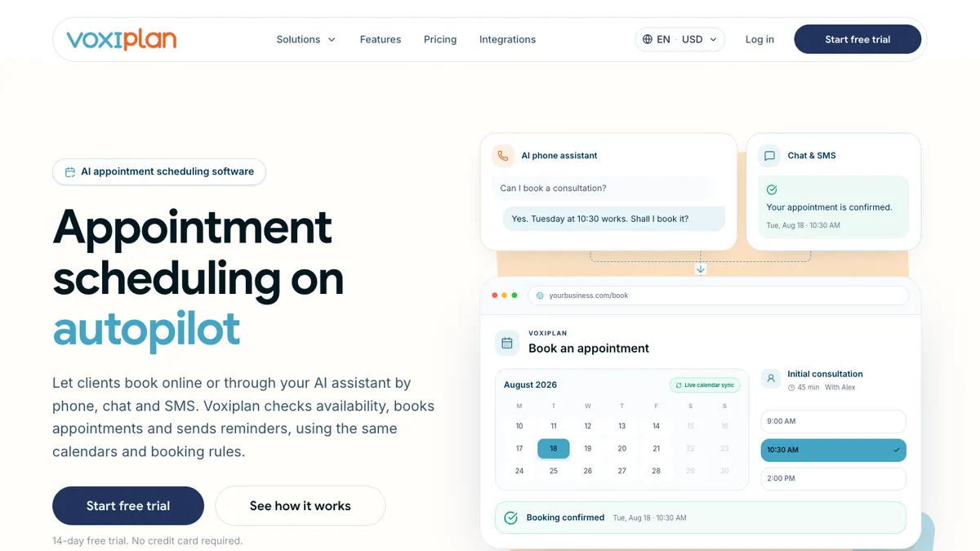Screen dimensions: 980x551
Task: Click the chat bubble icon next to Chat & SMS
Action: (x=769, y=155)
